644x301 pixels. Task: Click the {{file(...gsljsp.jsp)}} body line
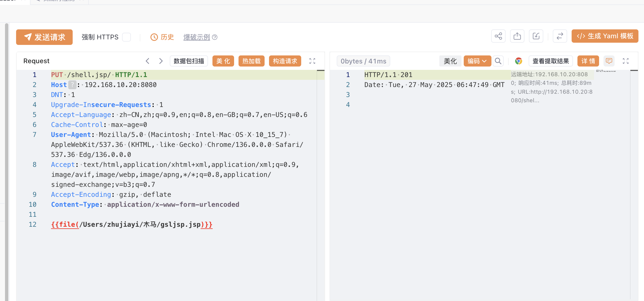[x=132, y=225]
